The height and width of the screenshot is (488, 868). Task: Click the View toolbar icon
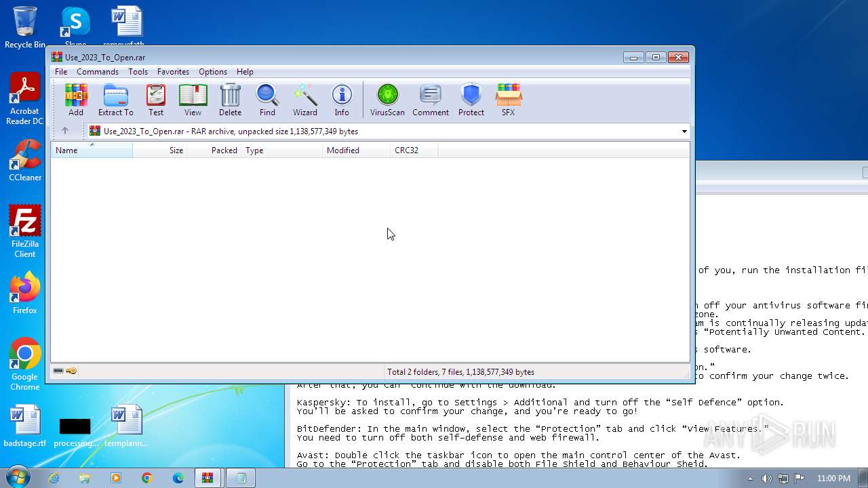coord(193,100)
